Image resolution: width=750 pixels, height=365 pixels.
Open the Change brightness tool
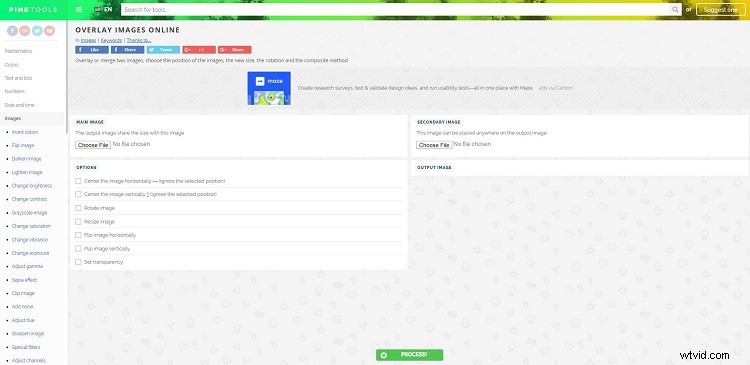(32, 186)
